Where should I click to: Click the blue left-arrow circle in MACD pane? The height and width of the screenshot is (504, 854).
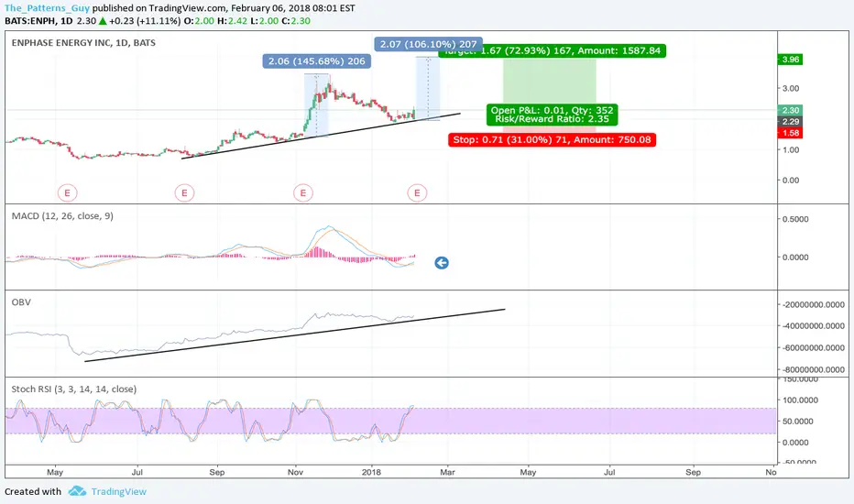click(x=442, y=263)
